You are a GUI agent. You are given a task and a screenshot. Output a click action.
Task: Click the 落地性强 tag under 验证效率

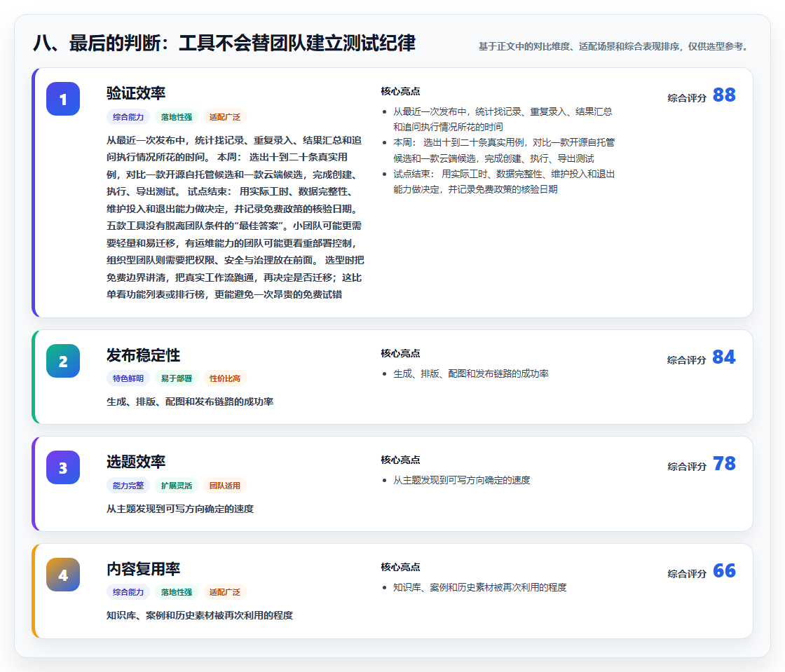click(x=177, y=117)
